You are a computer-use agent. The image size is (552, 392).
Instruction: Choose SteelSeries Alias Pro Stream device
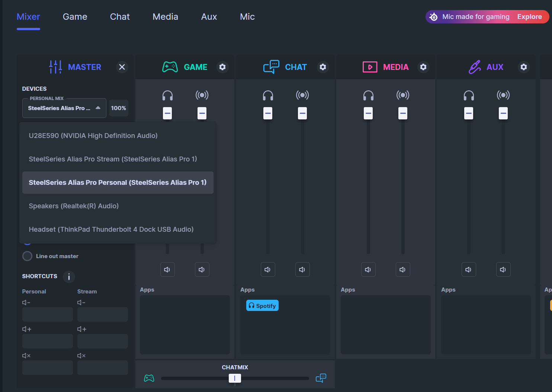pos(118,159)
